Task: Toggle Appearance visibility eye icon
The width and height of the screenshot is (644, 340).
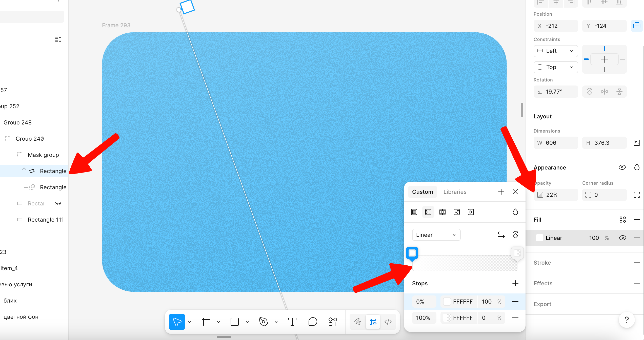Action: 622,167
